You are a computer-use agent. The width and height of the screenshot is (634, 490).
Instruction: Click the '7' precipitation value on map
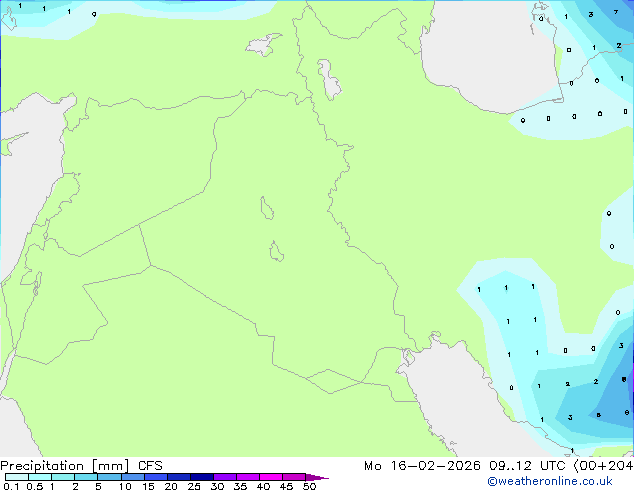(616, 12)
